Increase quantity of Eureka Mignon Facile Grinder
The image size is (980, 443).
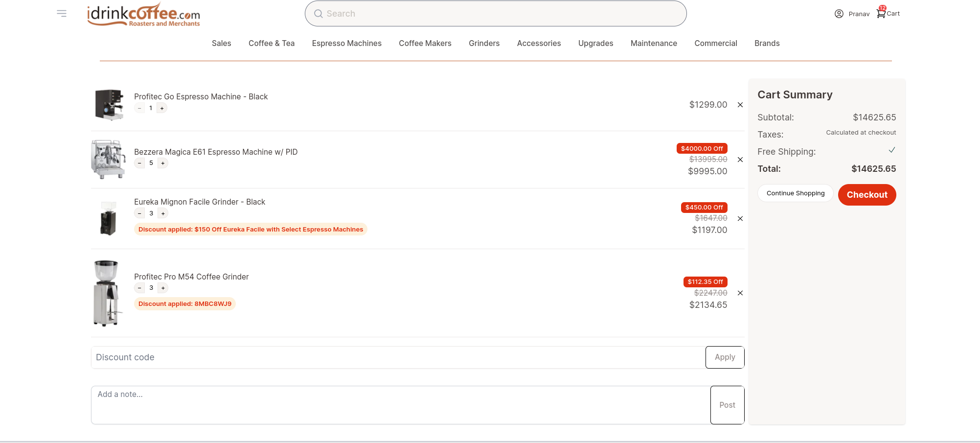pos(163,213)
